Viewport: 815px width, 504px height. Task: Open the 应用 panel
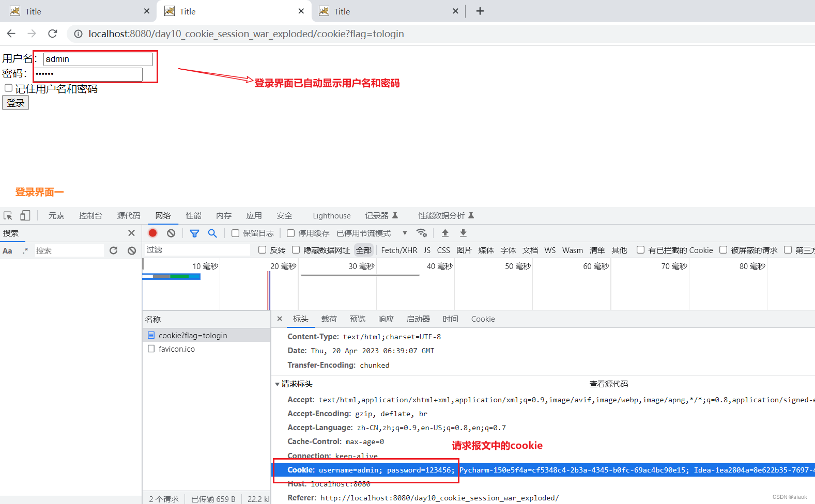coord(254,215)
